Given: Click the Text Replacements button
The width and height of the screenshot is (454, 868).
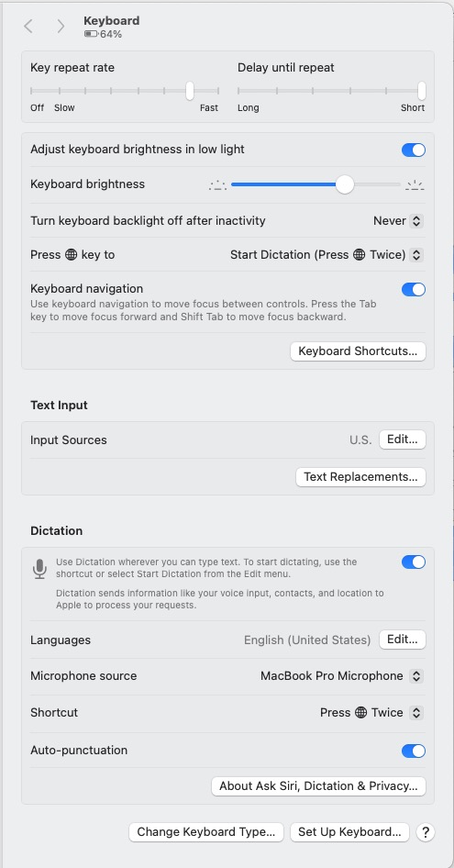Looking at the screenshot, I should coord(360,476).
